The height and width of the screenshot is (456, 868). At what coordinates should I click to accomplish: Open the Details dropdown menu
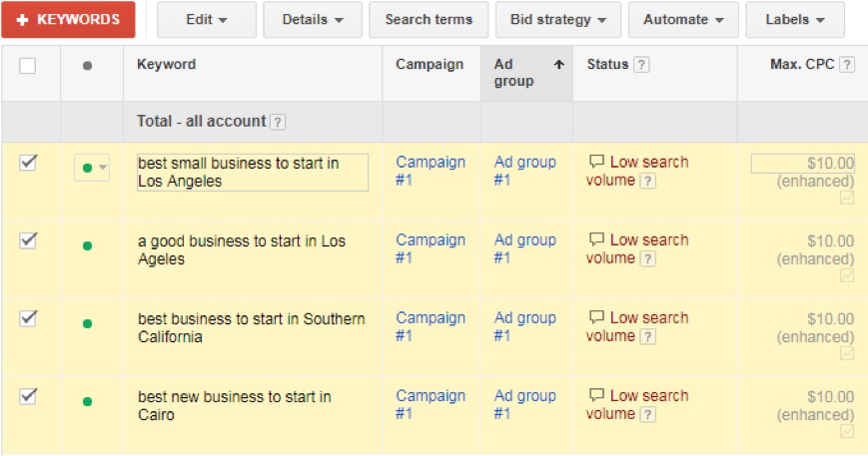[x=313, y=19]
